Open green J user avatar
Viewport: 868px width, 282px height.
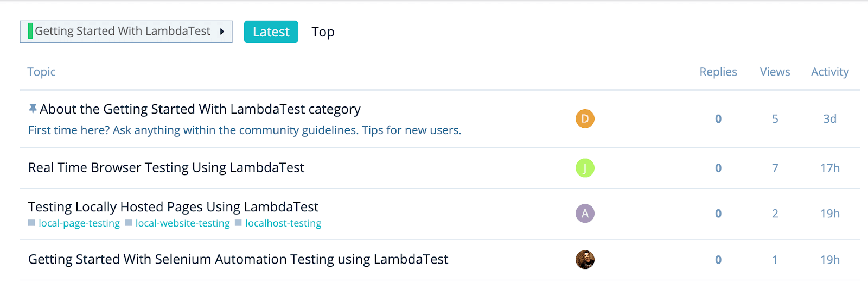coord(585,168)
